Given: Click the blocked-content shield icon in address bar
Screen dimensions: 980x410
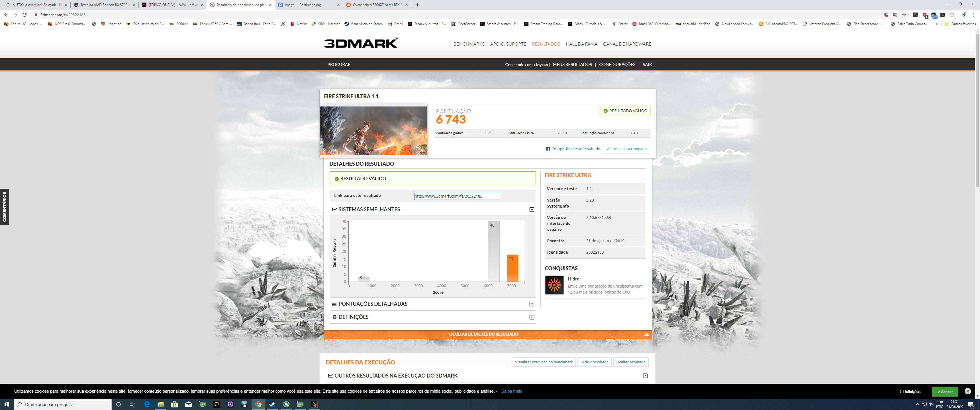Looking at the screenshot, I should point(886,15).
